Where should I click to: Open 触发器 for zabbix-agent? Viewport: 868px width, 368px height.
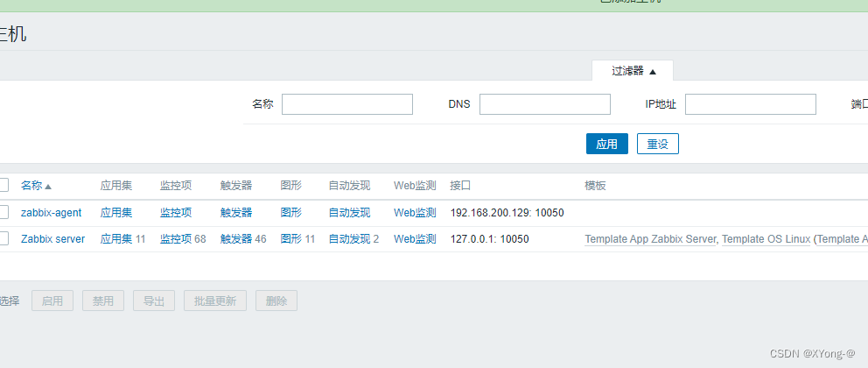[x=236, y=213]
